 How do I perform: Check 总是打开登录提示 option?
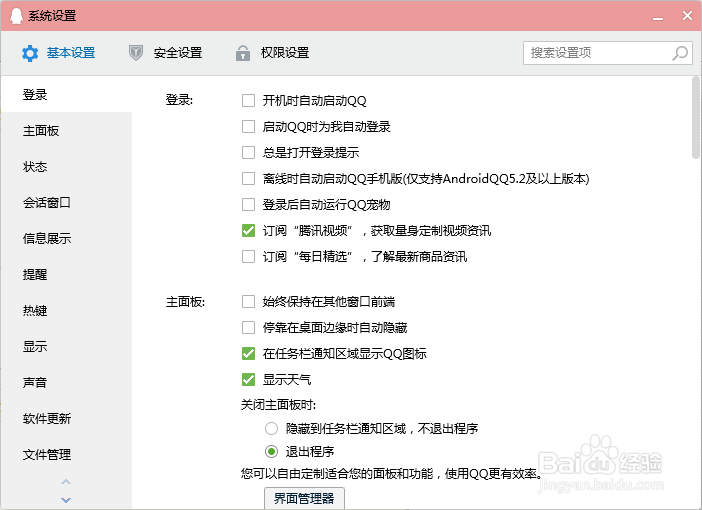(248, 153)
